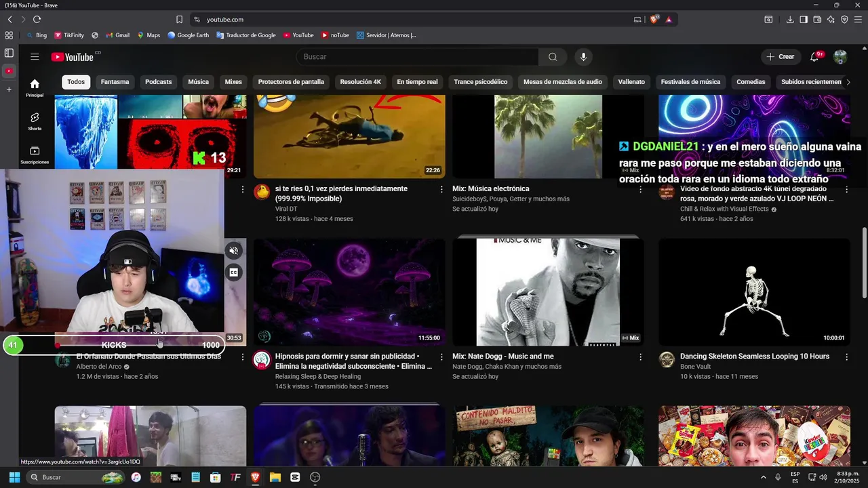868x488 pixels.
Task: Open Brave VPN shield icon
Action: (844, 20)
